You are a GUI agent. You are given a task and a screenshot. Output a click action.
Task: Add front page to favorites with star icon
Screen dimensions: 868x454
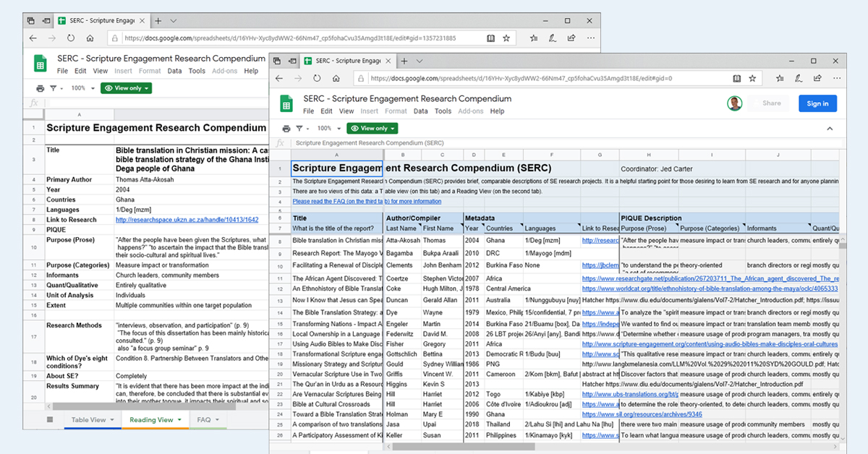[752, 78]
